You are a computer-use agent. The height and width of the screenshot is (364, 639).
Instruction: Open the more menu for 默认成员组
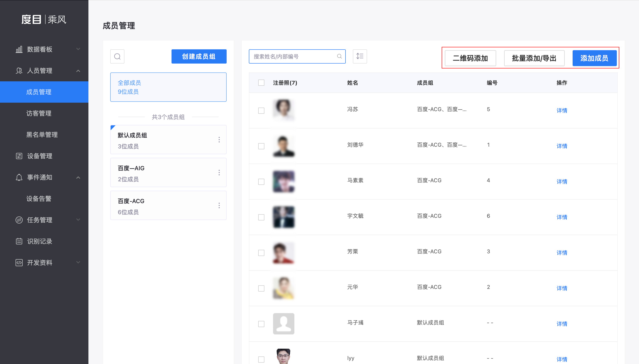click(219, 140)
